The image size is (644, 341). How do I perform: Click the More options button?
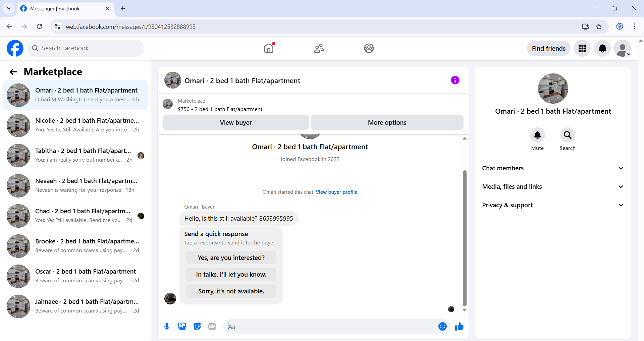point(387,122)
